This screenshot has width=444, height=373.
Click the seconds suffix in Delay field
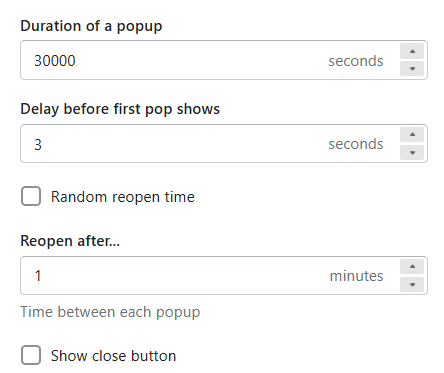coord(356,144)
